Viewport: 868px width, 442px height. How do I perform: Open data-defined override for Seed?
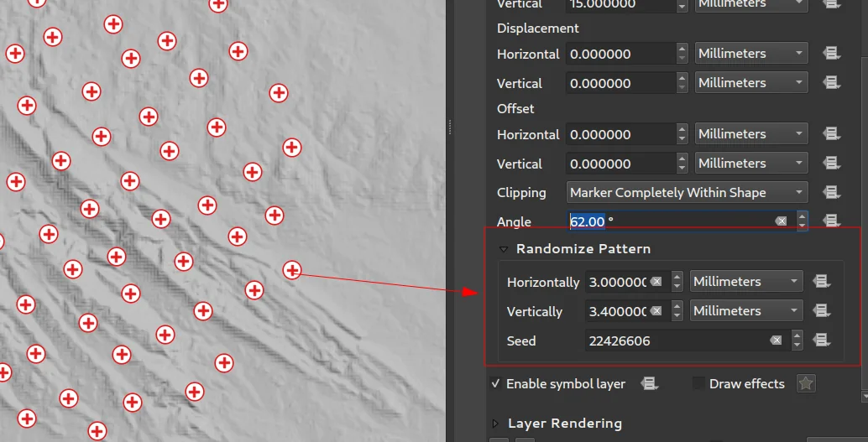[x=821, y=341]
